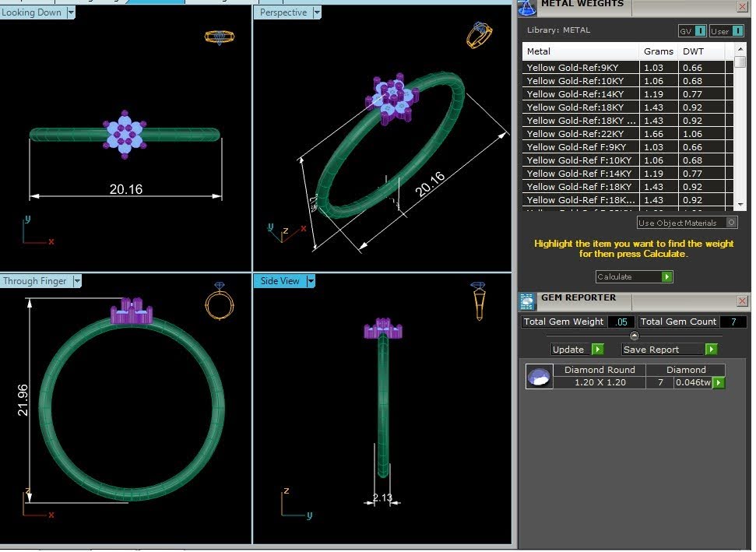This screenshot has width=756, height=552.
Task: Select Yellow Gold-Ref F:14KY row
Action: click(628, 174)
